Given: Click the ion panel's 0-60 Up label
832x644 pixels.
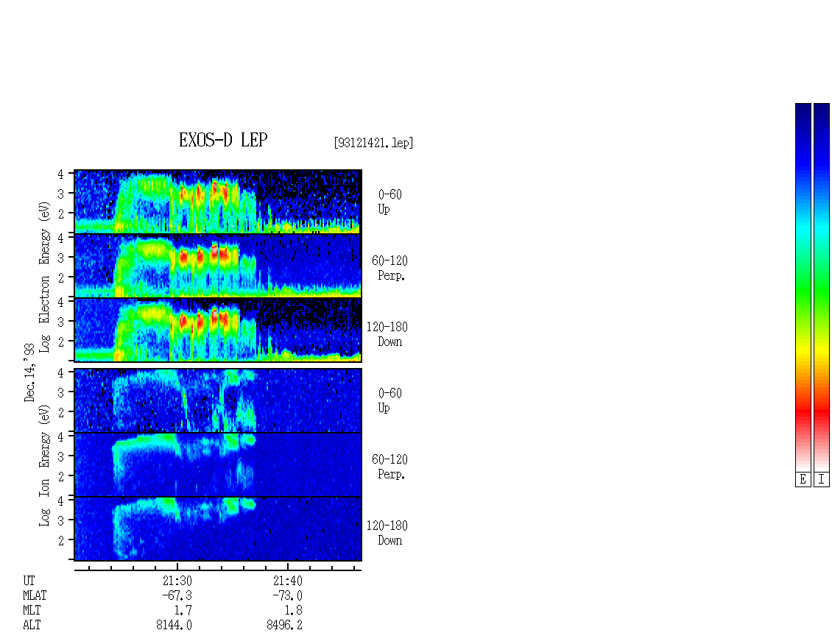Looking at the screenshot, I should [390, 400].
